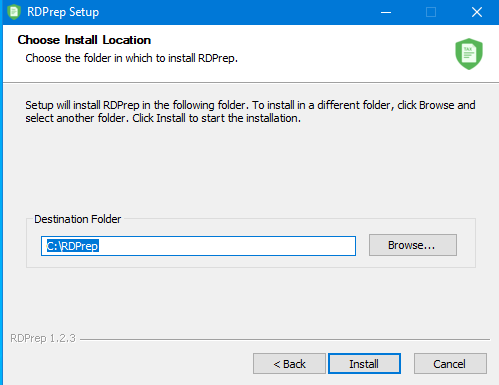Click the blank gray area above Destination Folder
The image size is (499, 385).
[x=250, y=170]
